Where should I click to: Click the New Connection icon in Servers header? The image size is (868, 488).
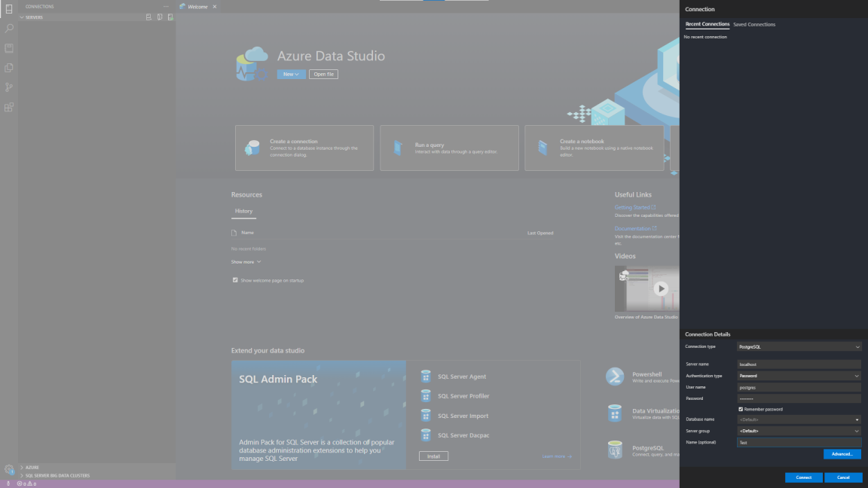click(148, 17)
